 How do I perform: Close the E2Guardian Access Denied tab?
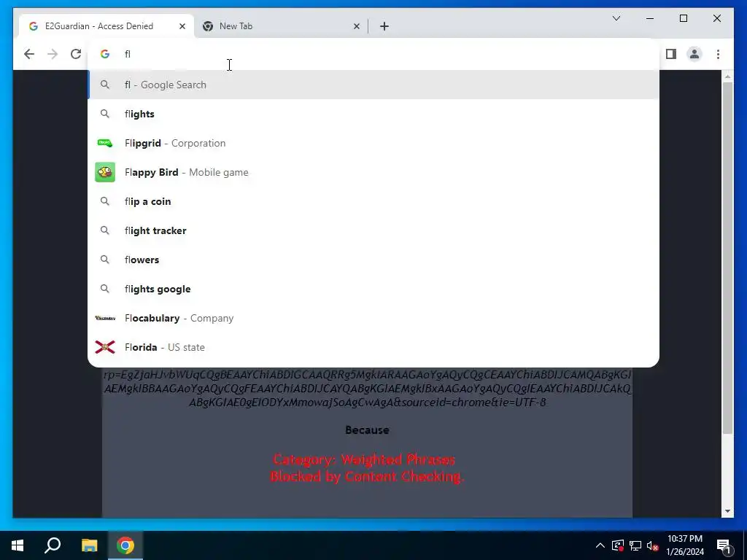point(182,26)
